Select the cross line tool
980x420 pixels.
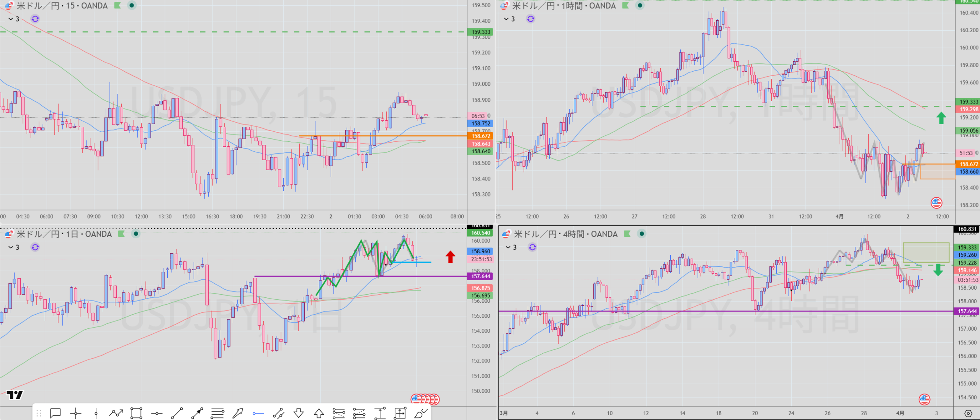point(76,413)
